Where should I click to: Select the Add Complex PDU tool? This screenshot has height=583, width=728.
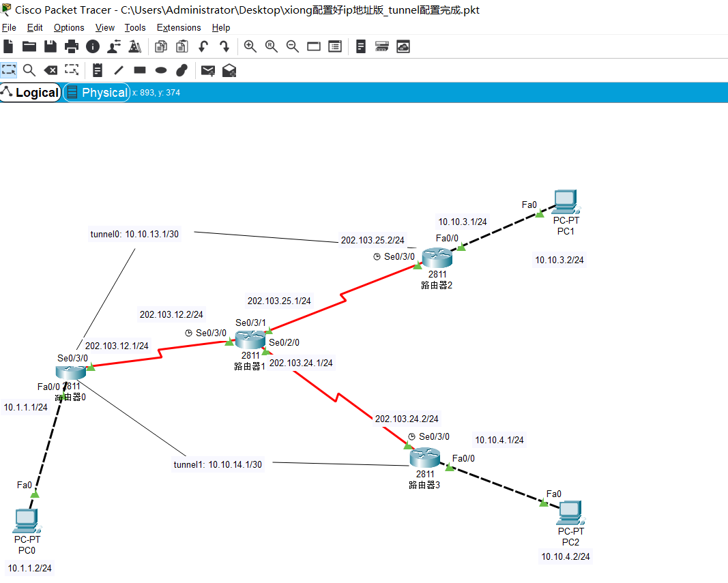229,70
